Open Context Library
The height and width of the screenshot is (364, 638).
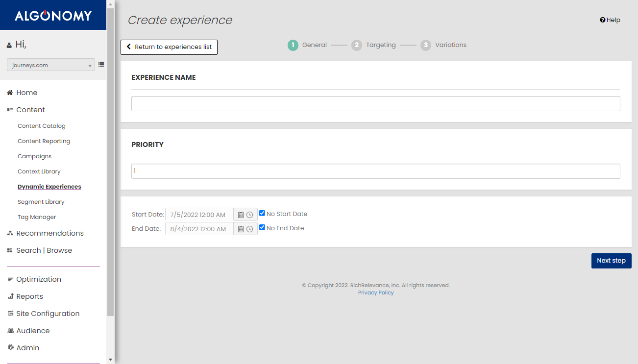[x=39, y=171]
